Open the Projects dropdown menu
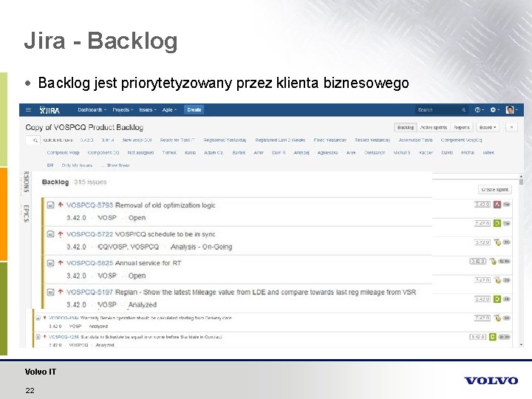This screenshot has width=532, height=399. [x=123, y=110]
